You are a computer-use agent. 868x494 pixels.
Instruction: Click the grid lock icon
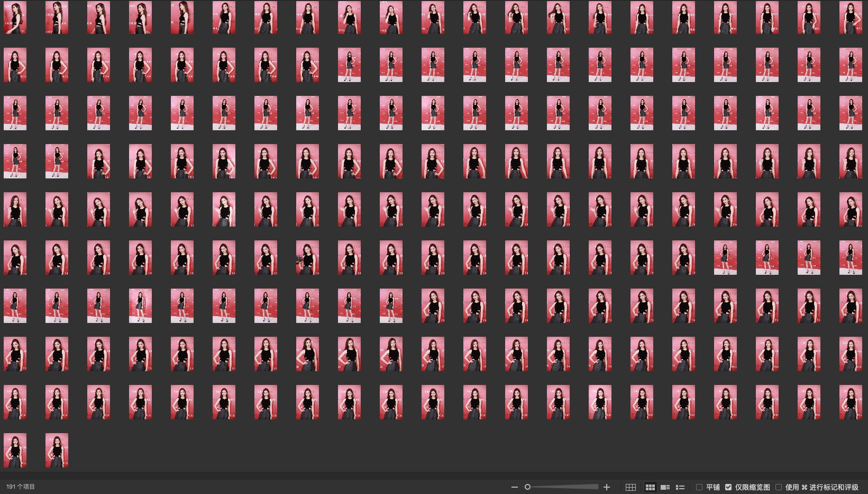631,487
